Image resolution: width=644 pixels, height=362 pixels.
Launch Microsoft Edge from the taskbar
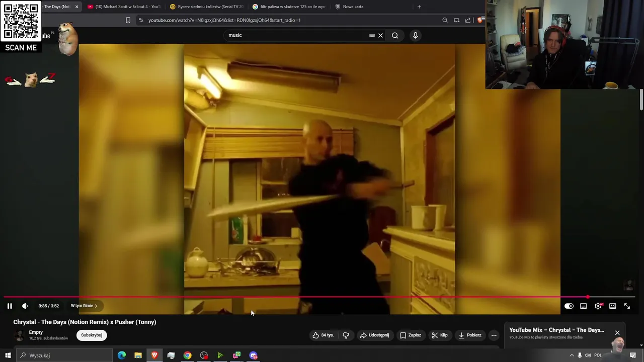[122, 355]
